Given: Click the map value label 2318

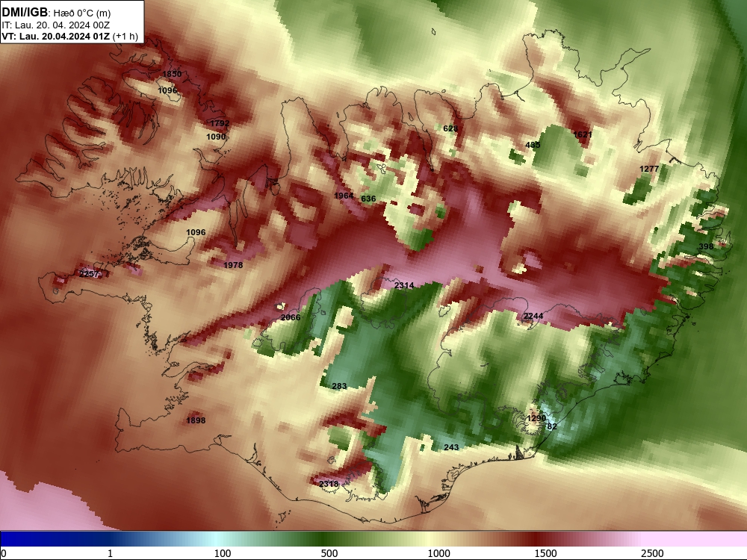Looking at the screenshot, I should pyautogui.click(x=329, y=484).
